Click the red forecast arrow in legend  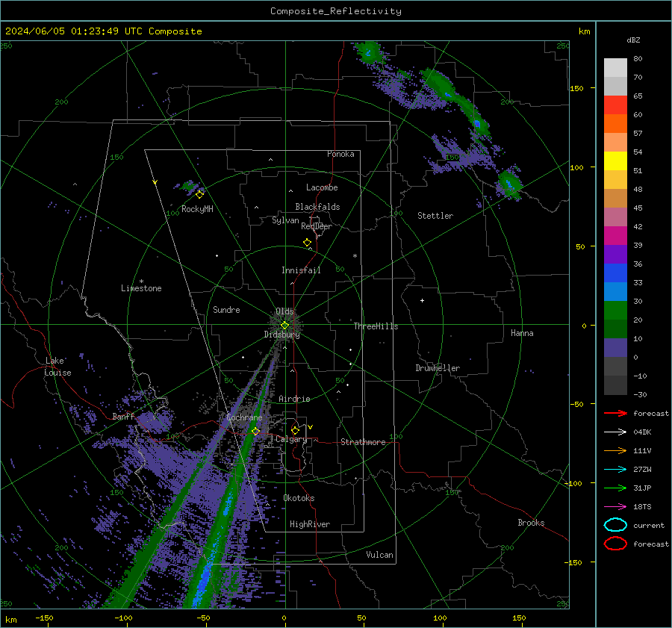pyautogui.click(x=615, y=413)
